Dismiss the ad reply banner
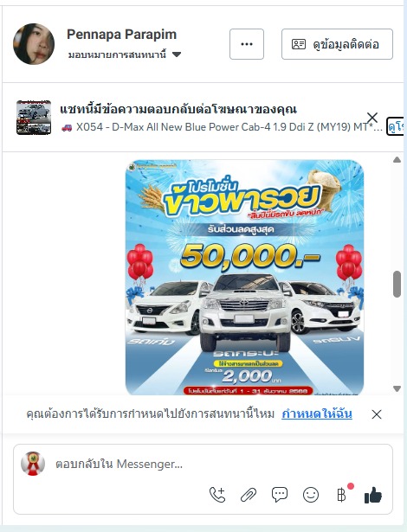The height and width of the screenshot is (532, 407). [372, 118]
